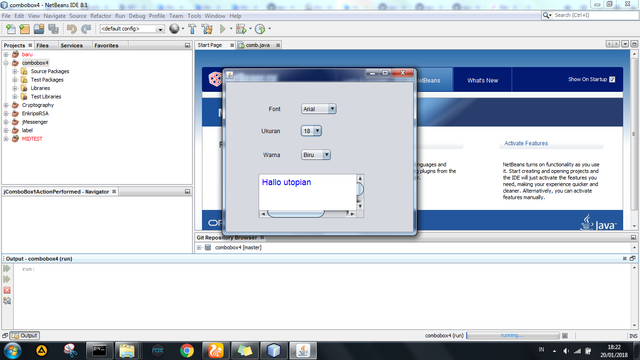Switch to the Services tab

pyautogui.click(x=71, y=45)
